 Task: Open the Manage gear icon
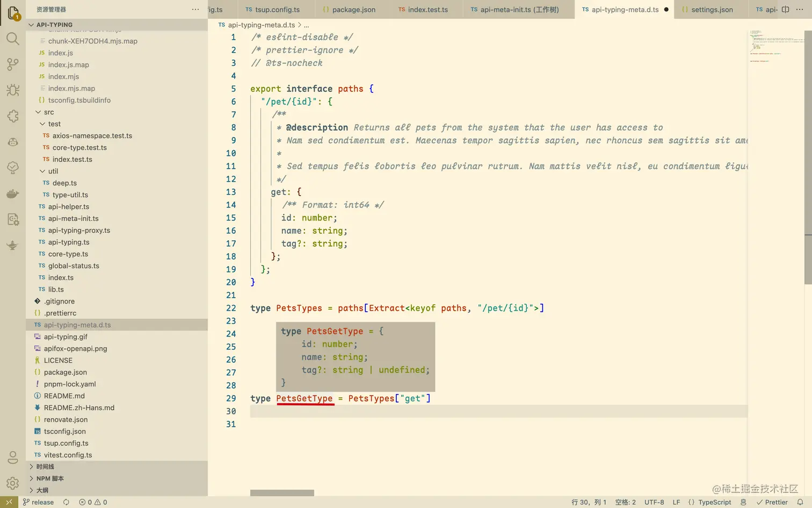(x=13, y=483)
